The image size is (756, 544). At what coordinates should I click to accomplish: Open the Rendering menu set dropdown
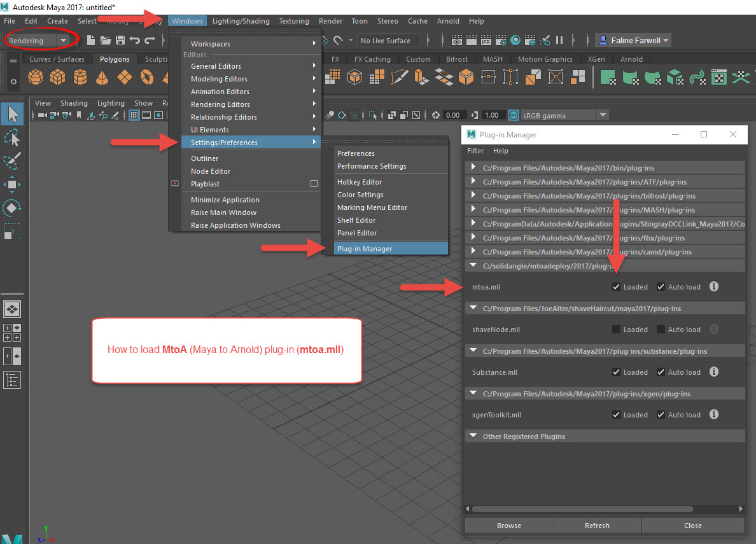pyautogui.click(x=63, y=41)
